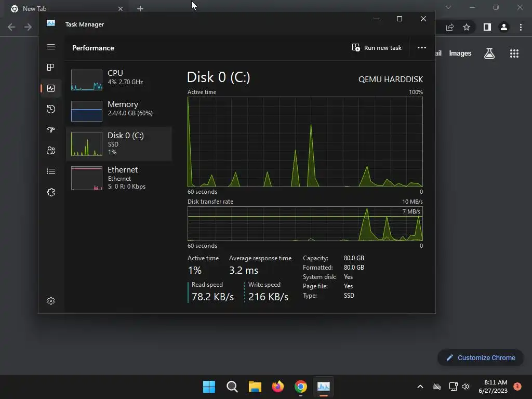Select Memory in the performance list

point(119,111)
